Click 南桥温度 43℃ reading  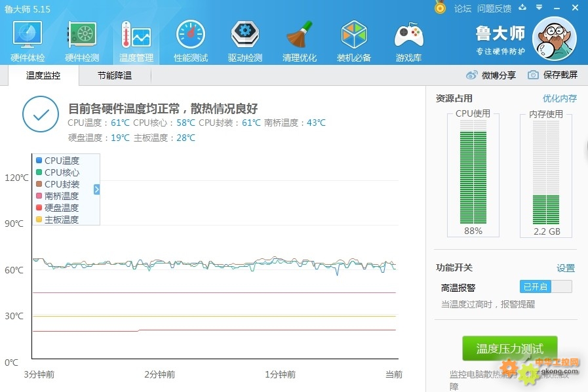pyautogui.click(x=295, y=123)
